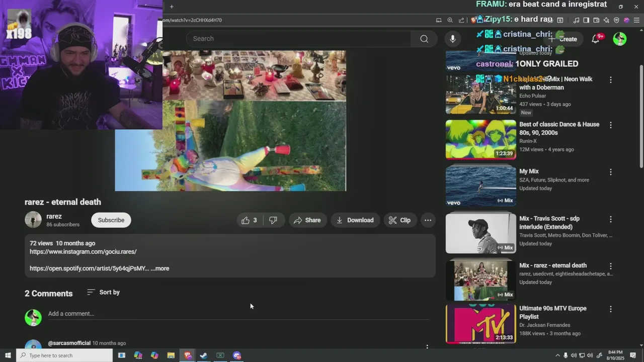Open options for Best of classic Dance video
This screenshot has width=644, height=362.
coord(611,125)
